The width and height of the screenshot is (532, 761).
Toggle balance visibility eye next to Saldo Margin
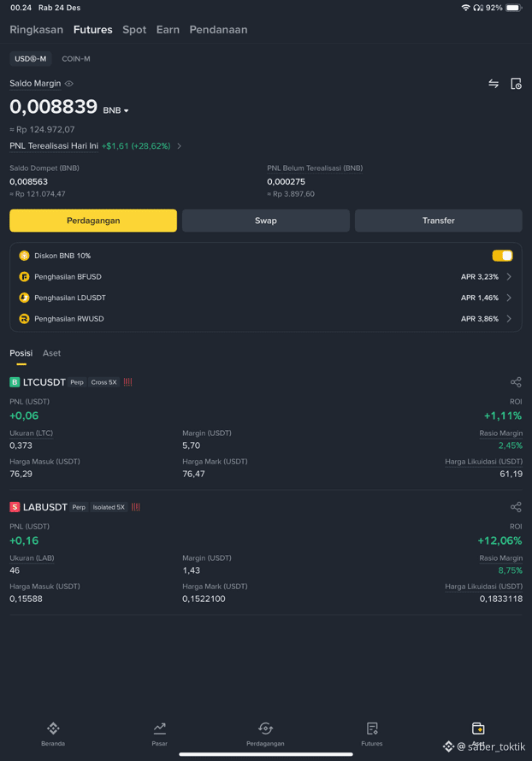[69, 84]
